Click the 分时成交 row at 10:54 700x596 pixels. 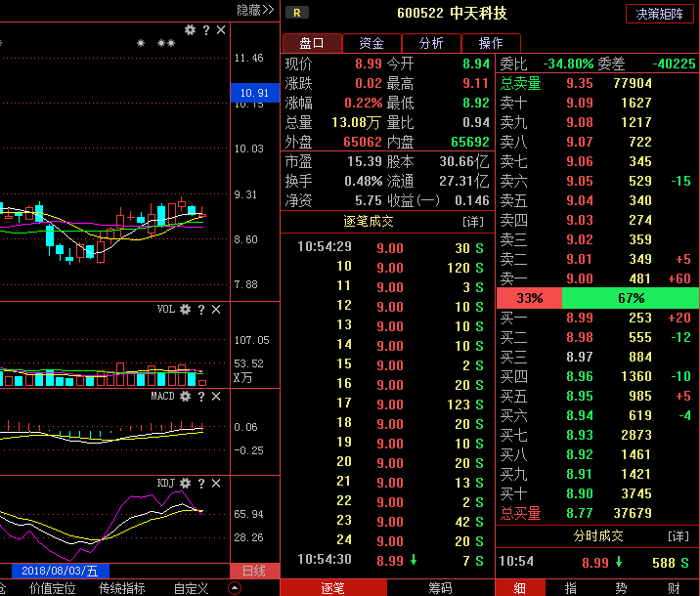[x=597, y=562]
